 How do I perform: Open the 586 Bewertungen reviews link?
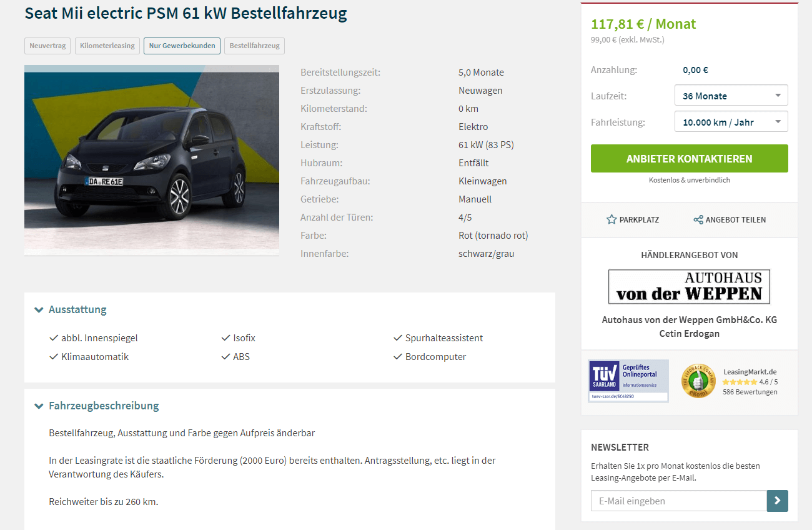pos(750,392)
